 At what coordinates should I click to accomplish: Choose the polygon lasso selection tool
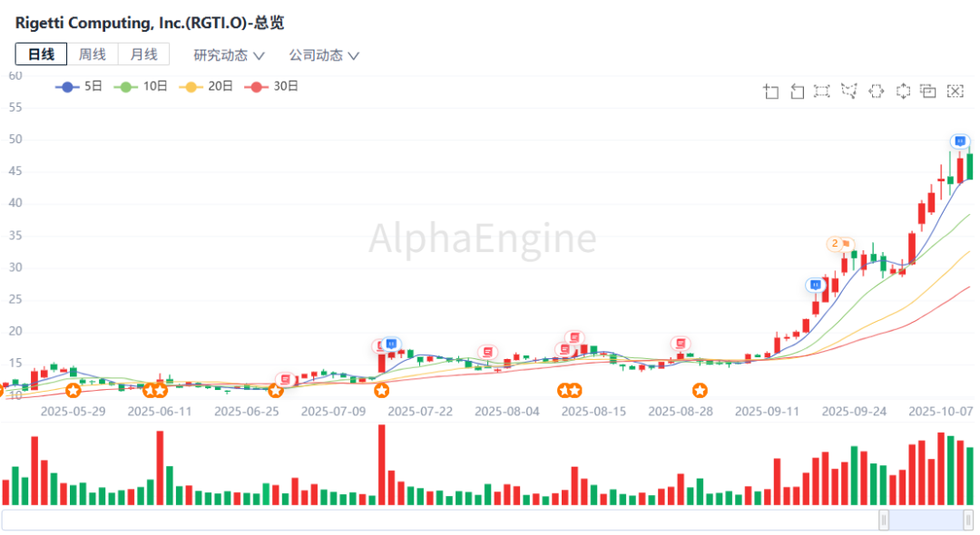849,91
